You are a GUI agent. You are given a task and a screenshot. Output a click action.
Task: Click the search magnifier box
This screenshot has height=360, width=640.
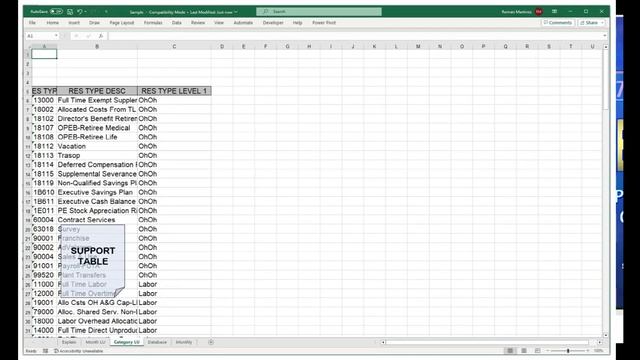point(319,11)
